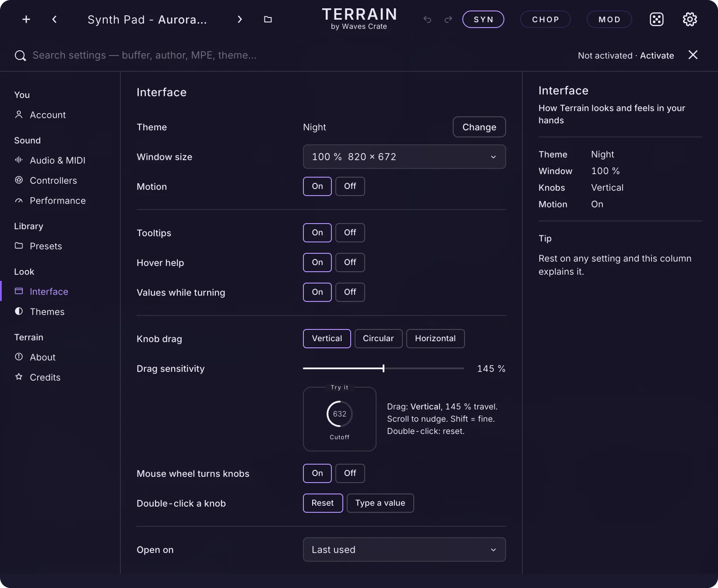Set Knob drag to Horizontal
Screen dimensions: 718x588
pyautogui.click(x=435, y=339)
